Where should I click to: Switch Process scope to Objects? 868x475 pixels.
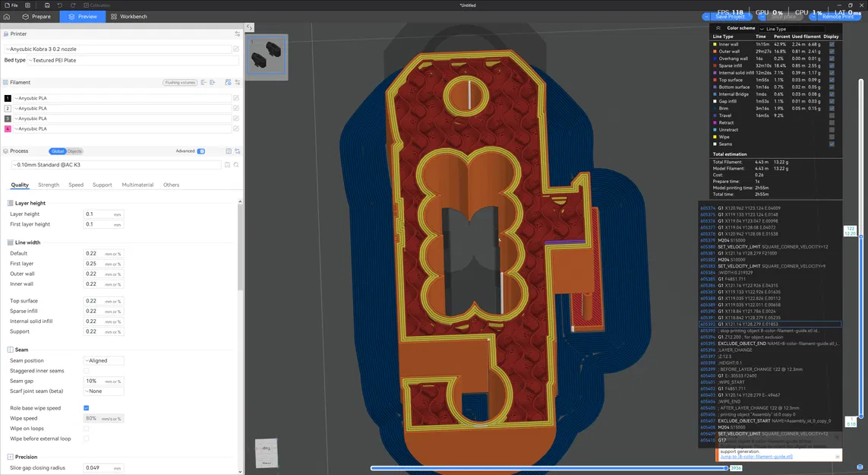point(74,151)
